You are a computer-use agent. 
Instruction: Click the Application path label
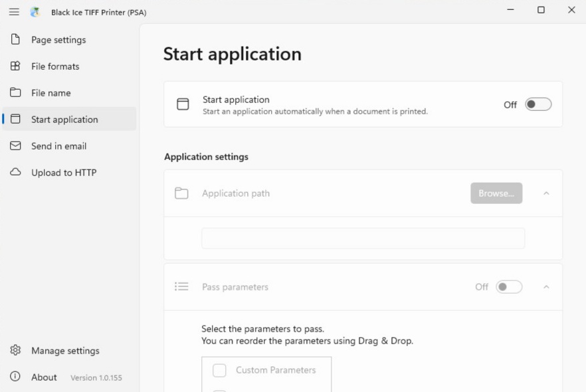point(236,193)
